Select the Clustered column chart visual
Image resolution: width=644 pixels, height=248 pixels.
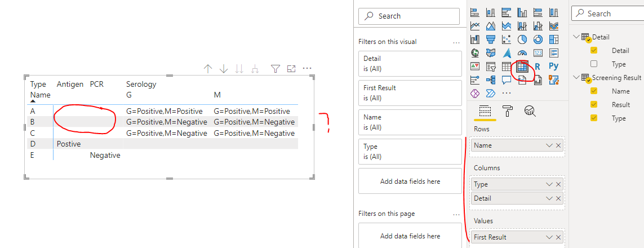522,12
